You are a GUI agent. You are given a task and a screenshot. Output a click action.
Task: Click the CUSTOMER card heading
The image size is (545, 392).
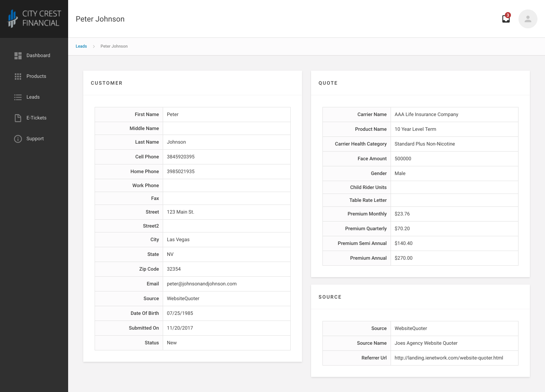[107, 83]
